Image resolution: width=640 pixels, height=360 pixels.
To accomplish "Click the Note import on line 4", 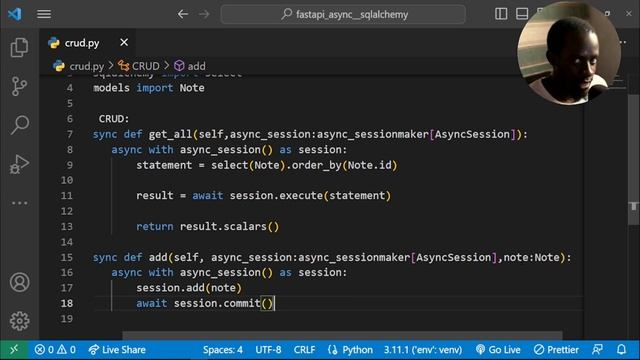I will (192, 88).
